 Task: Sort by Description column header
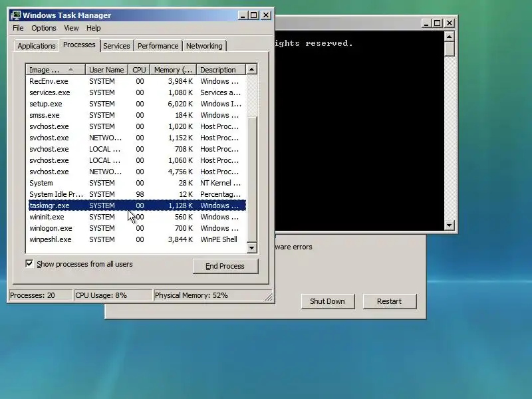click(221, 70)
